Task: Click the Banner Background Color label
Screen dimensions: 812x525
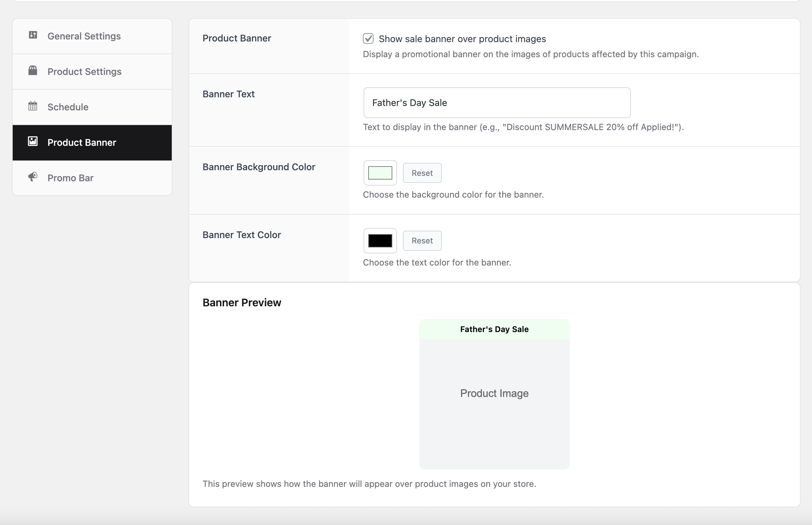Action: click(259, 167)
